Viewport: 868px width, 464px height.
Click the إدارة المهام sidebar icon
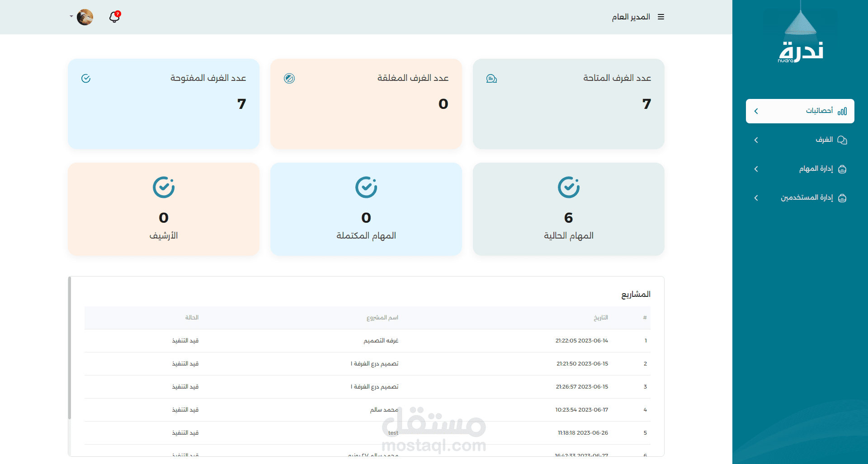pyautogui.click(x=842, y=169)
